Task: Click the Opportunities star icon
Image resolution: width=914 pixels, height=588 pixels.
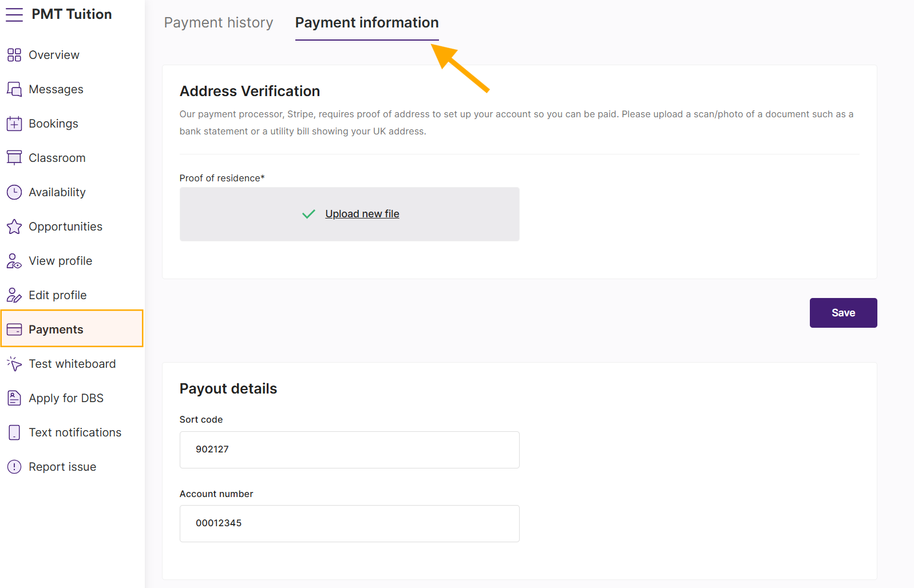Action: pyautogui.click(x=14, y=227)
